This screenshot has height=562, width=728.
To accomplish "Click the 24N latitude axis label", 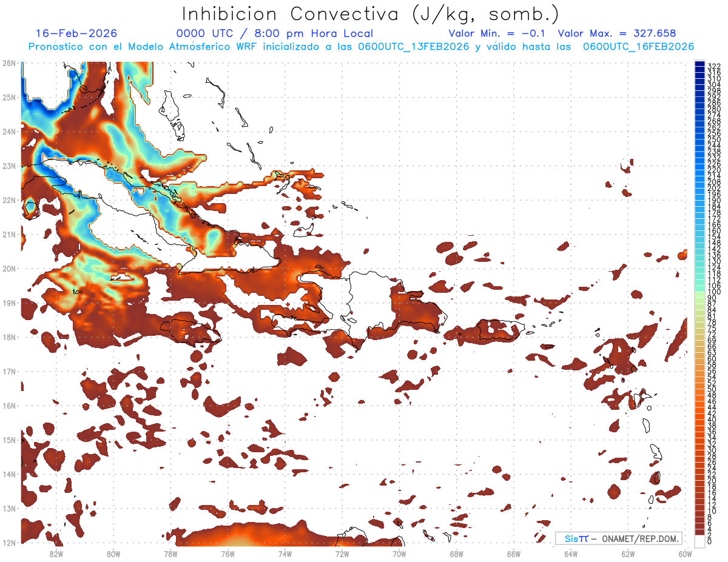I will [x=9, y=132].
